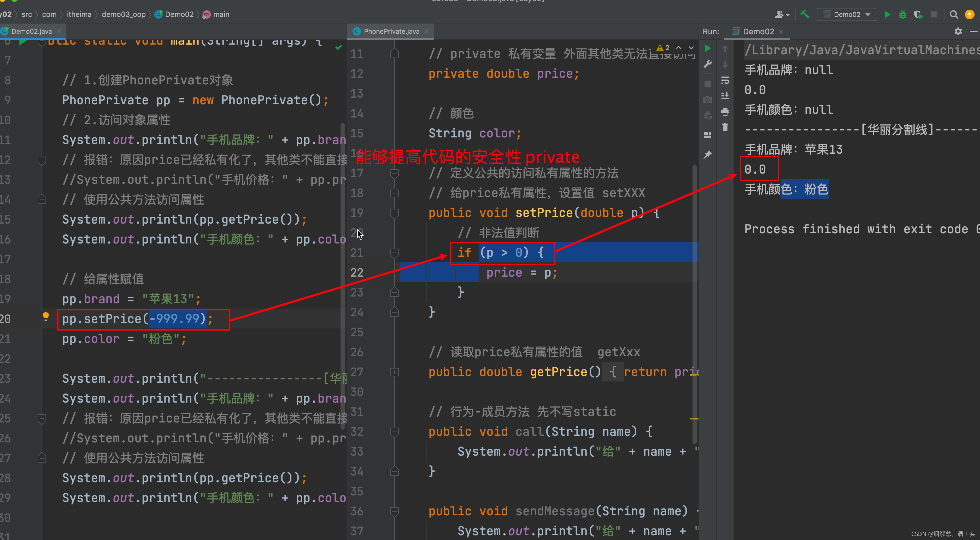Clear console with trash icon
The image size is (980, 540).
point(725,127)
